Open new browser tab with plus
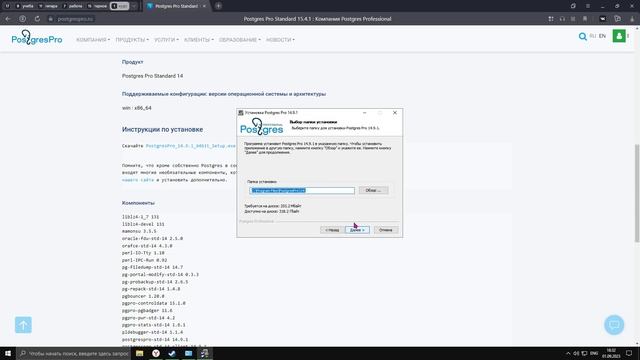This screenshot has width=640, height=360. (x=218, y=6)
